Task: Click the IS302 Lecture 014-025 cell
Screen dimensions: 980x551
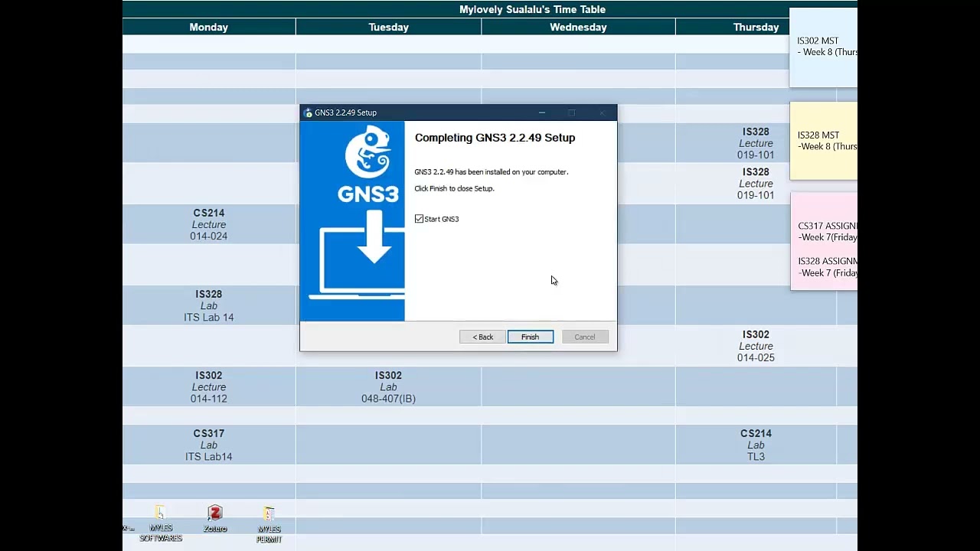Action: pyautogui.click(x=756, y=346)
